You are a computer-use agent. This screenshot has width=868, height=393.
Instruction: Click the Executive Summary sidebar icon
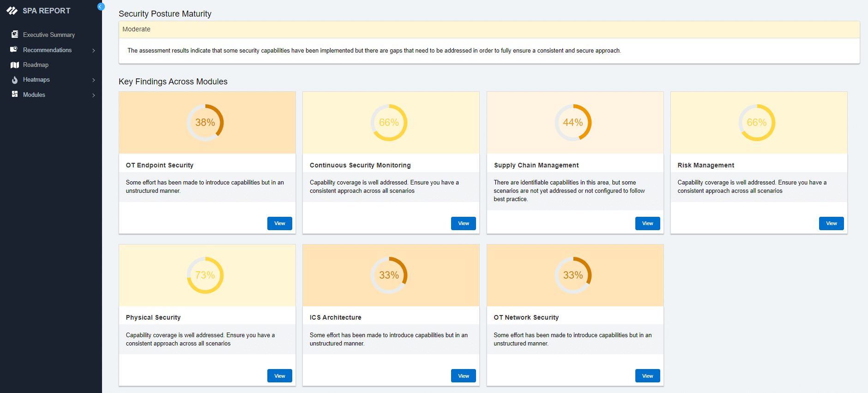pyautogui.click(x=15, y=35)
